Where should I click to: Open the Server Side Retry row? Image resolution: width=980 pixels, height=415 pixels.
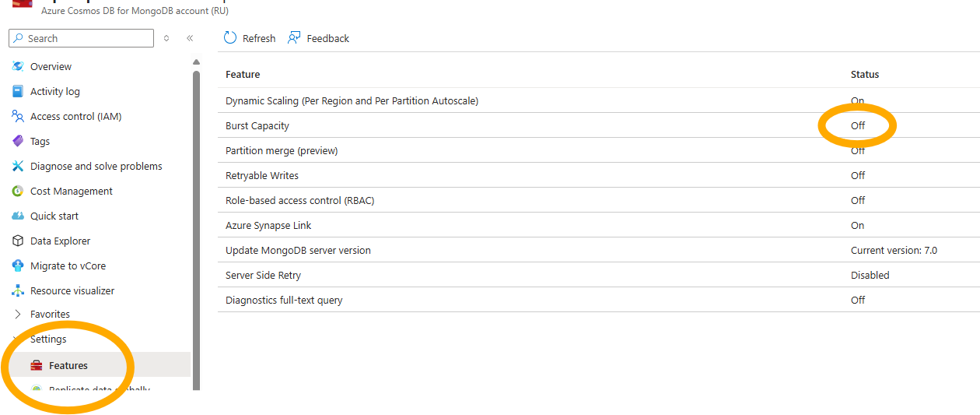point(263,275)
